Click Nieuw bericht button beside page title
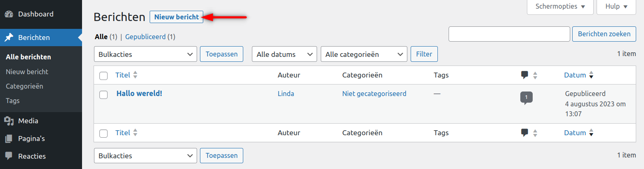 tap(176, 17)
